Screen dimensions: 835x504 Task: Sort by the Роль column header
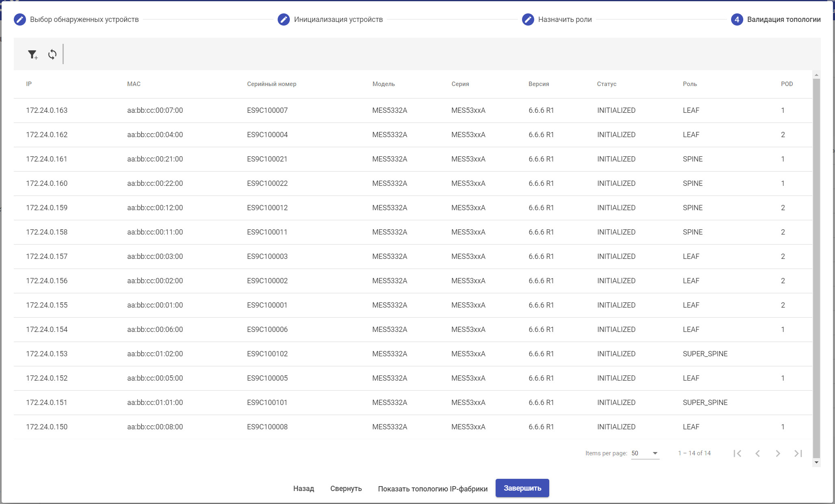pos(690,84)
